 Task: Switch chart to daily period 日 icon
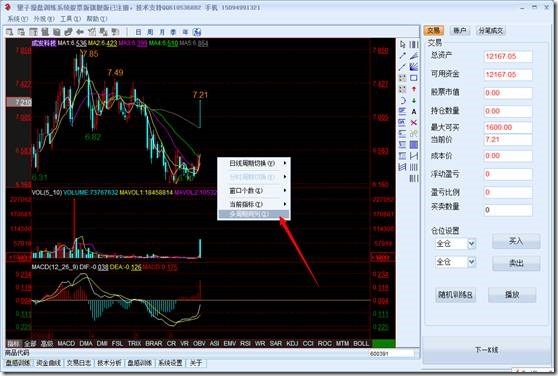click(x=138, y=32)
